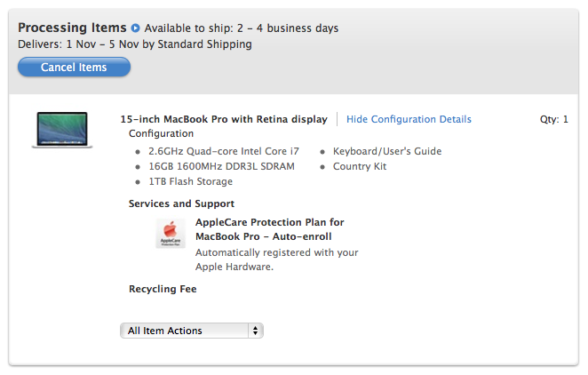Viewport: 588px width, 375px height.
Task: Click the Automatically registered description text
Action: (276, 259)
